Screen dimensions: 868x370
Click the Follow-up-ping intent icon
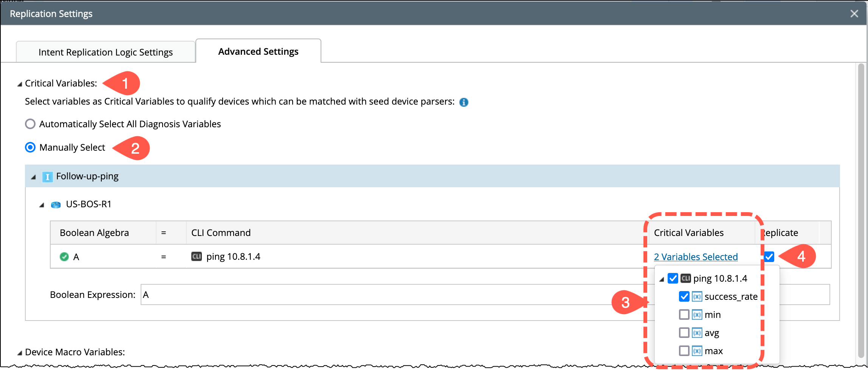[x=47, y=177]
